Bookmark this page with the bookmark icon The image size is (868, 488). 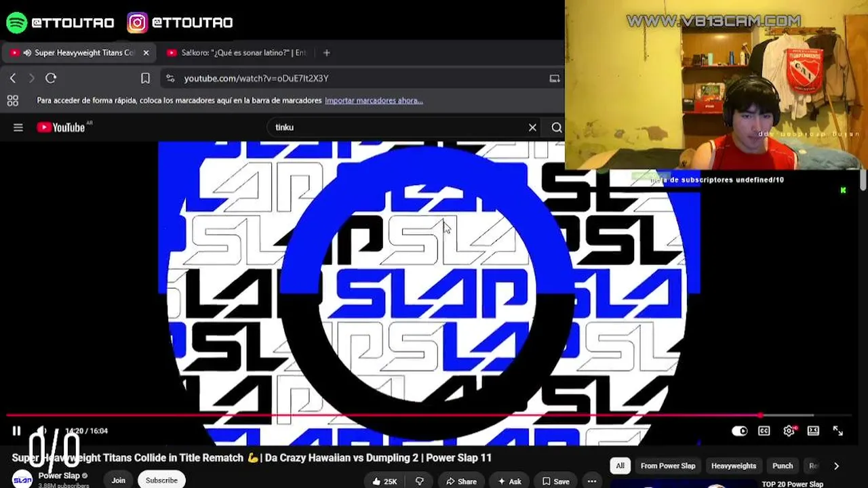[x=145, y=79]
